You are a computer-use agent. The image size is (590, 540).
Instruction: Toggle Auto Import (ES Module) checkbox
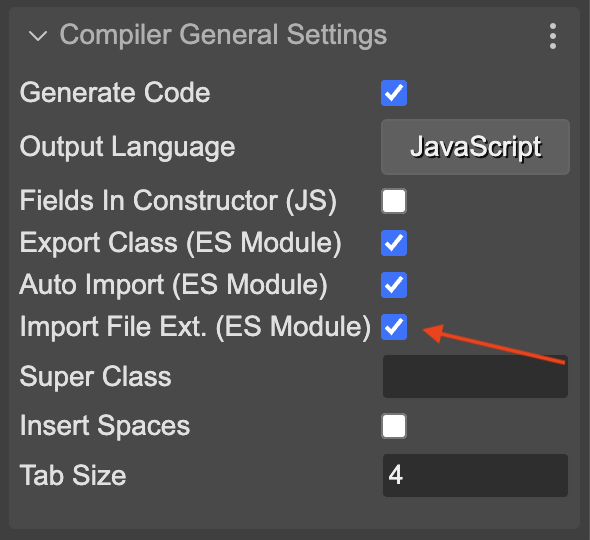[x=394, y=285]
